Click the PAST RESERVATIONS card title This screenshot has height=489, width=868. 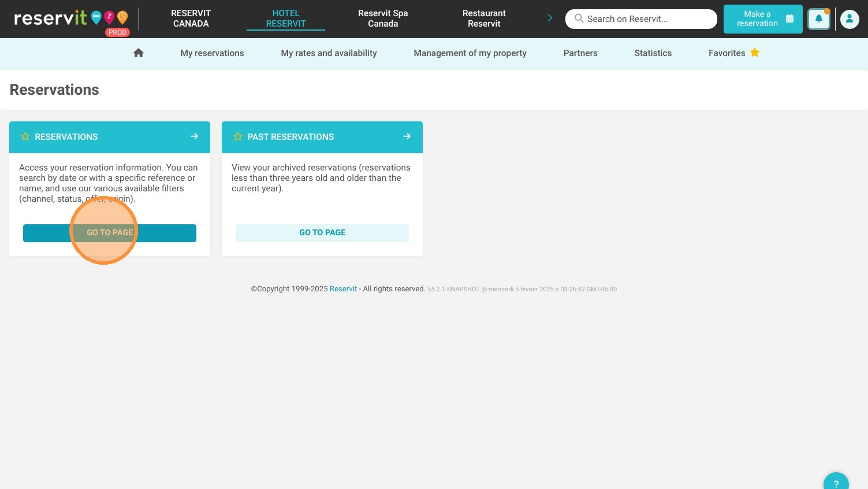point(290,137)
